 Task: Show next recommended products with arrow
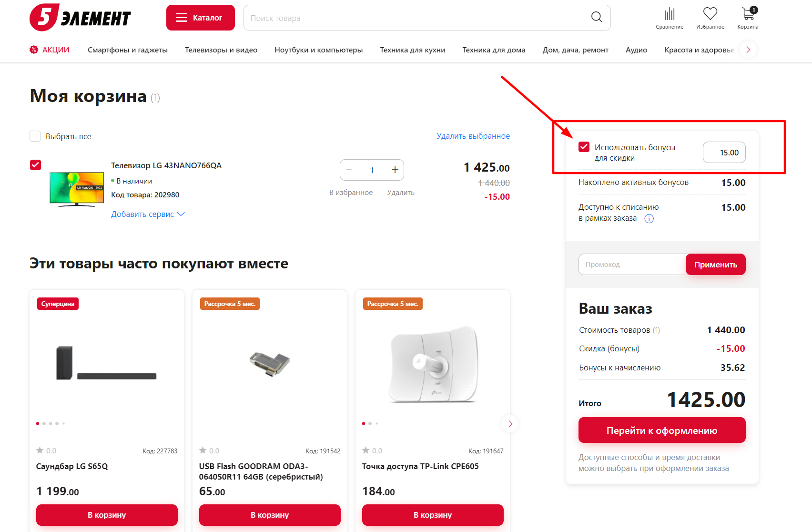click(510, 424)
